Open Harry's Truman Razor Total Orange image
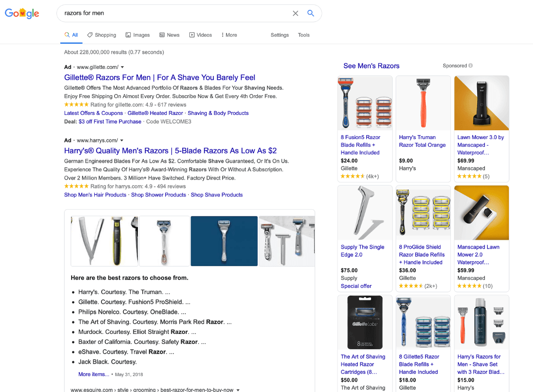This screenshot has height=392, width=533. [423, 103]
